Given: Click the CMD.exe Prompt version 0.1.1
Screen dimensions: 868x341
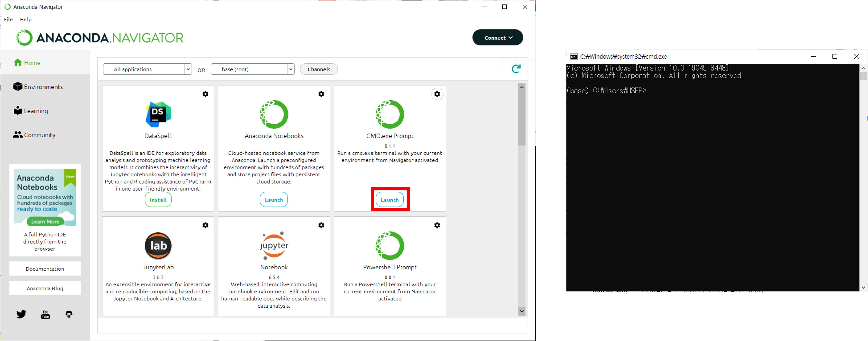Looking at the screenshot, I should [x=390, y=146].
